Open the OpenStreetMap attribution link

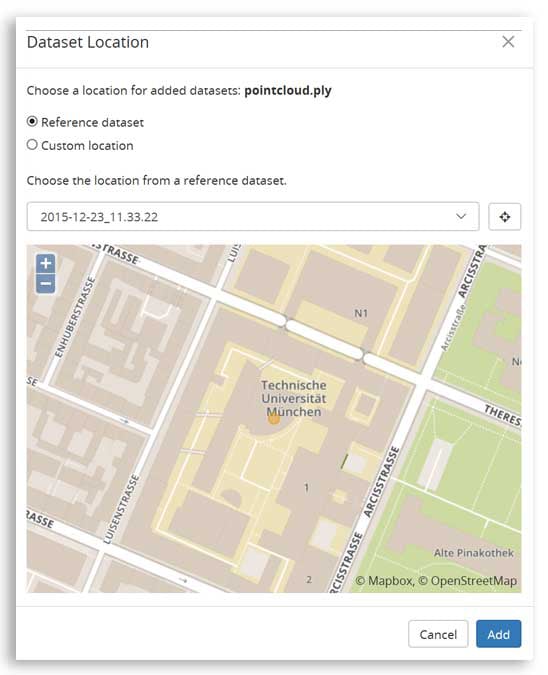coord(468,581)
